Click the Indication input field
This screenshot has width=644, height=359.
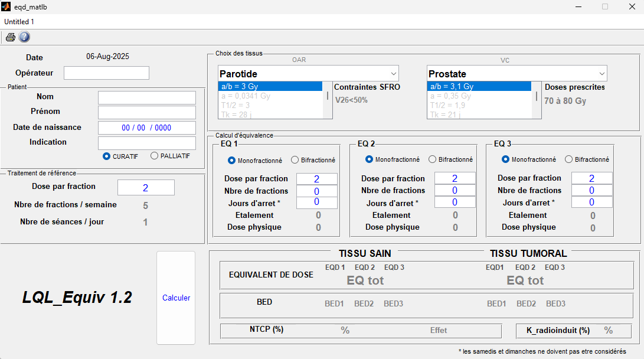click(146, 143)
